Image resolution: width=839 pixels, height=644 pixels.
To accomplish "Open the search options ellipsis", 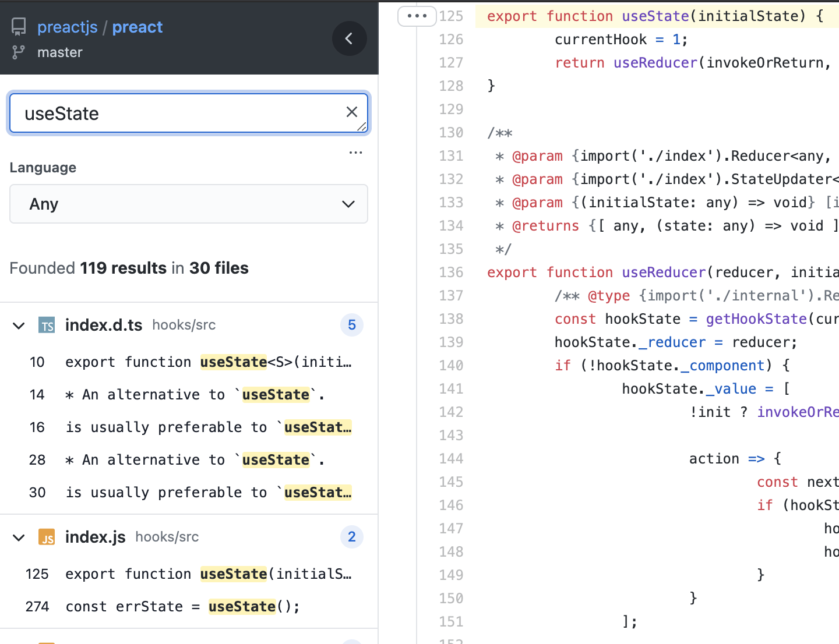I will click(356, 153).
